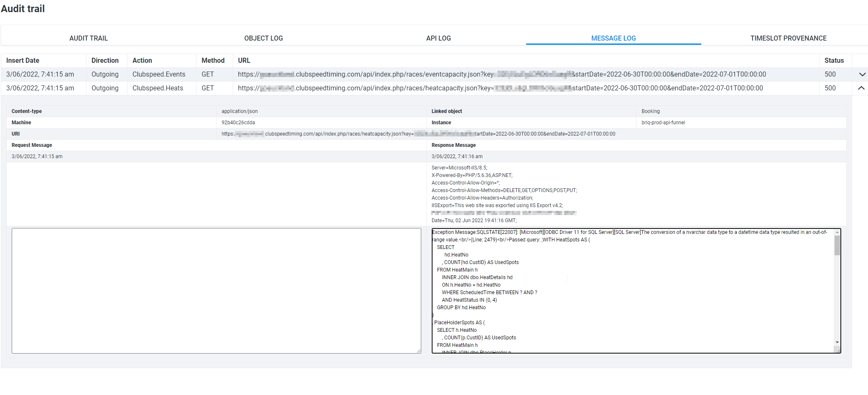This screenshot has height=395, width=868.
Task: Click the Action column header
Action: (142, 60)
